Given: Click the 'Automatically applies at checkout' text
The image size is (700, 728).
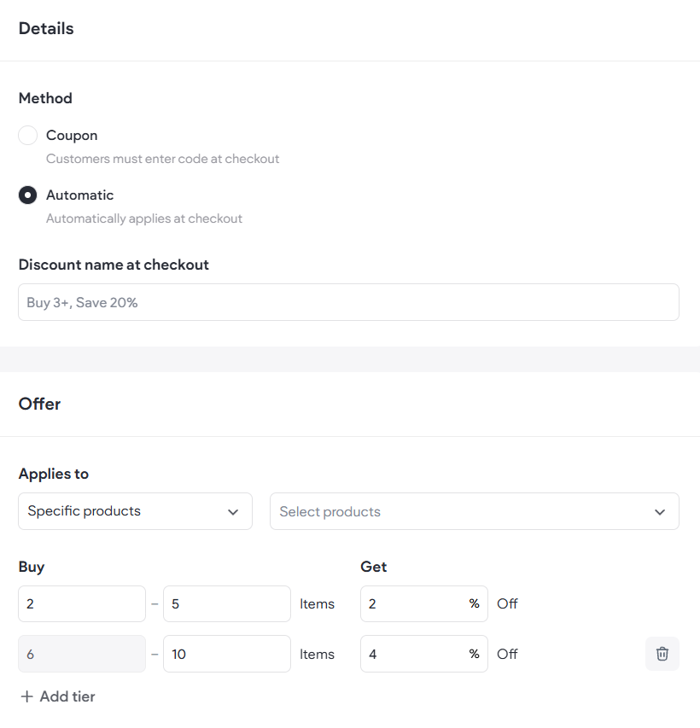Looking at the screenshot, I should pyautogui.click(x=144, y=218).
